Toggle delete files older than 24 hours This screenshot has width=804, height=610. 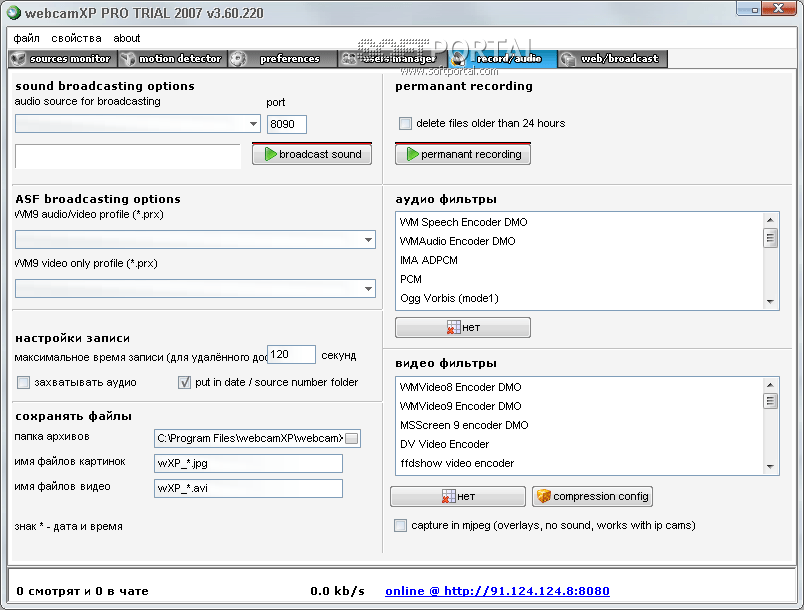(x=405, y=124)
